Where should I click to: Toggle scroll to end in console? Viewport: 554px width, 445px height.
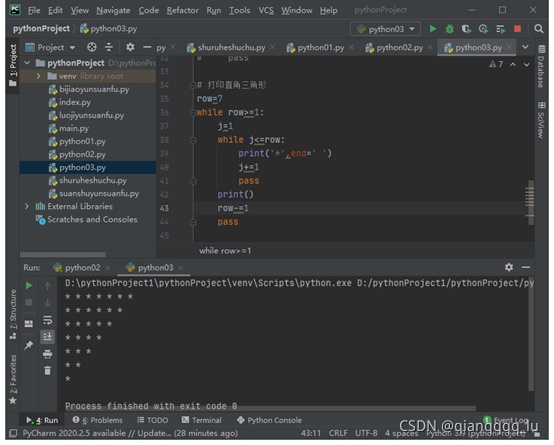tap(47, 336)
